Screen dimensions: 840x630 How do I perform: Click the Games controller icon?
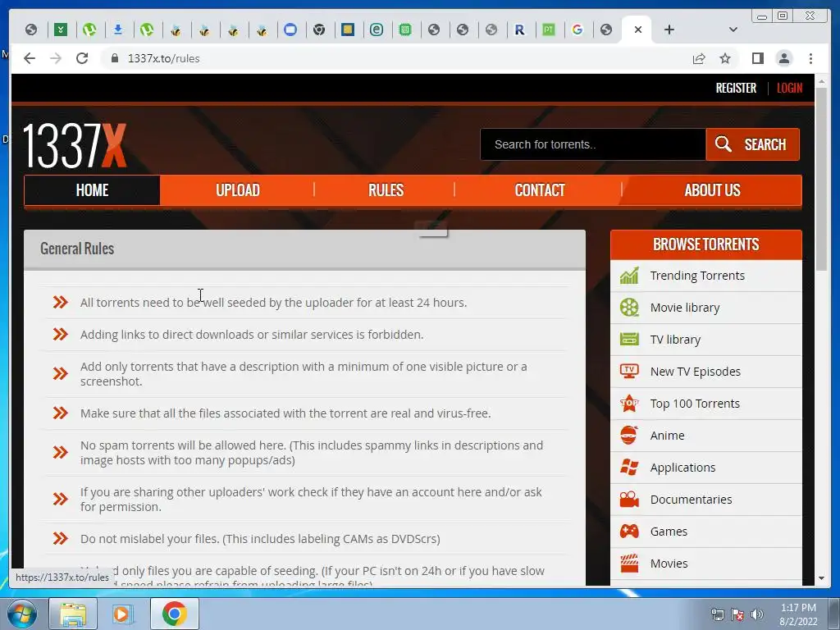629,532
